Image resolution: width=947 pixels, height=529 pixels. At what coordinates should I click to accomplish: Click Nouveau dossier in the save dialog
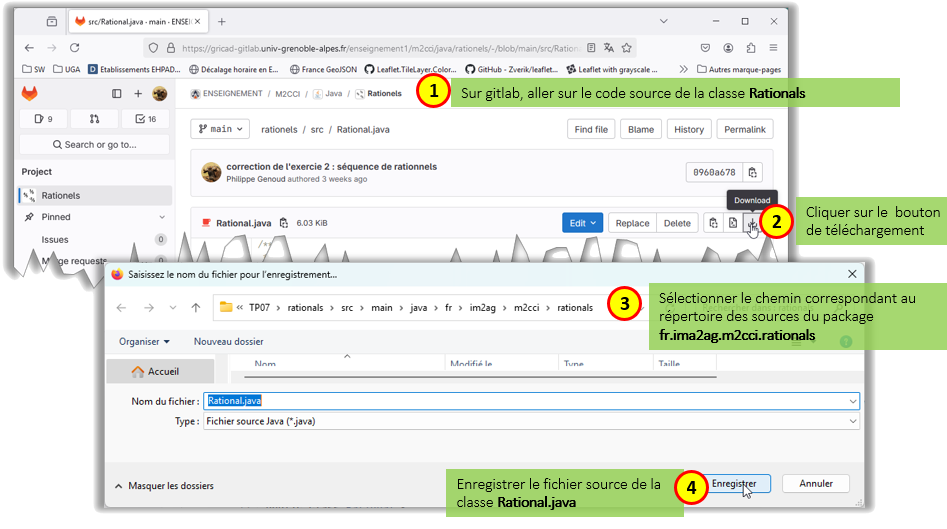(228, 342)
